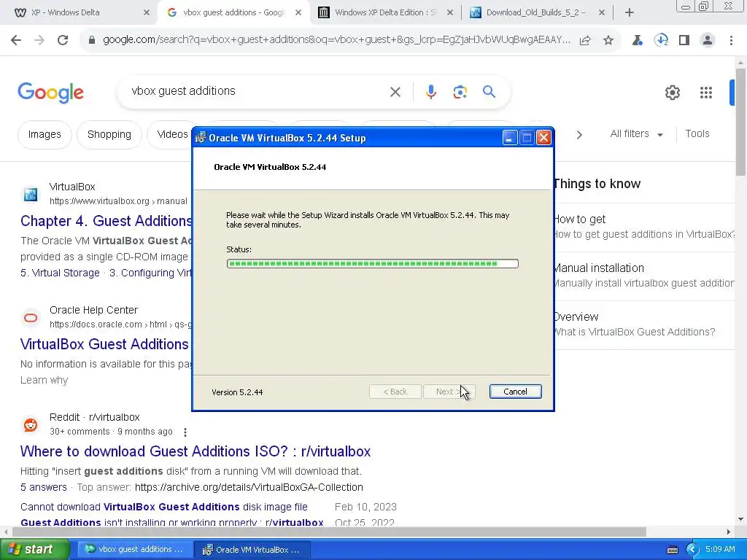Switch to the XP - Windows Delta tab
This screenshot has height=560, width=747.
77,13
